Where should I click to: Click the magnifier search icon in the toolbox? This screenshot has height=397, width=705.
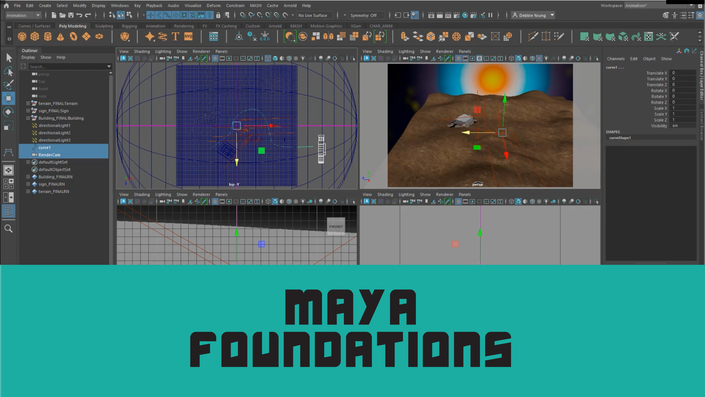(x=9, y=228)
